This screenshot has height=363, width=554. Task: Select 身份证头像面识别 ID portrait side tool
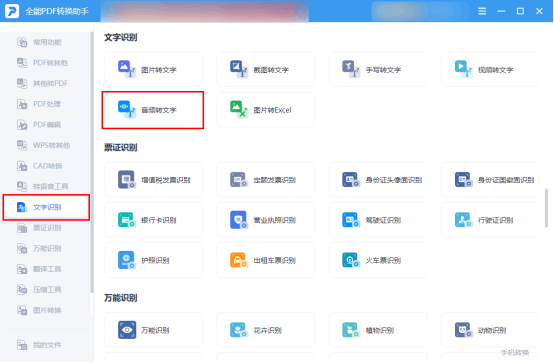tap(378, 180)
